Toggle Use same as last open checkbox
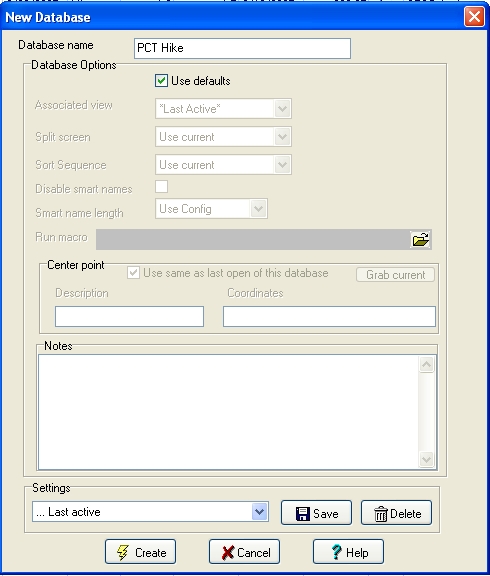 point(133,273)
